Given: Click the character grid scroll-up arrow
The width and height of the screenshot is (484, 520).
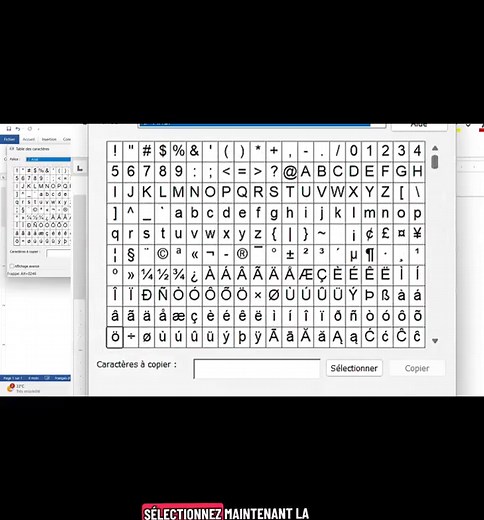Looking at the screenshot, I should point(435,148).
